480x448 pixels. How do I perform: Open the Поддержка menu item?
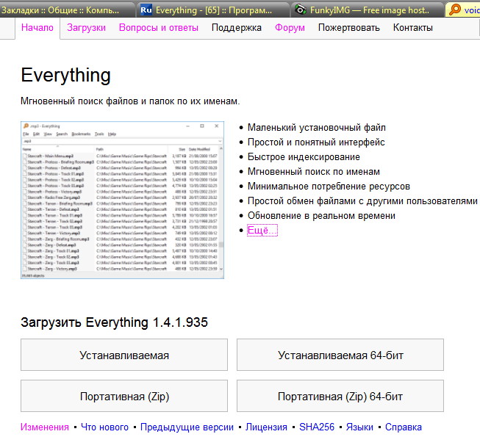(237, 27)
